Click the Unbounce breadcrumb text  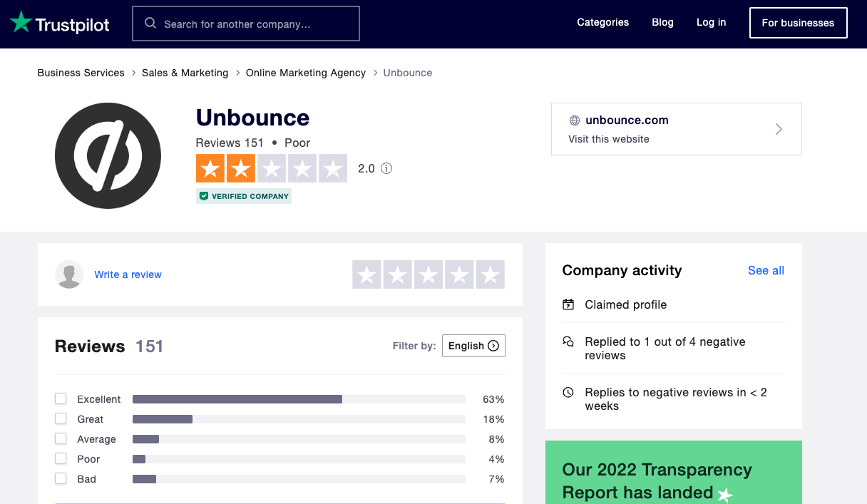click(x=408, y=73)
